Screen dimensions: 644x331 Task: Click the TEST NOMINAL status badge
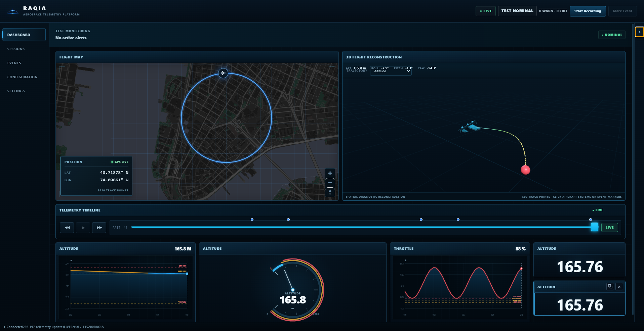pyautogui.click(x=517, y=11)
